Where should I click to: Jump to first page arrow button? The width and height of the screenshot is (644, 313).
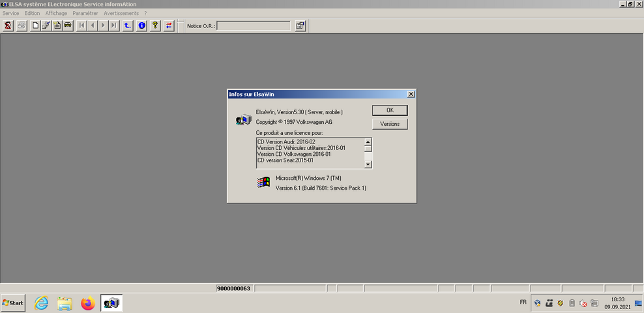(x=81, y=25)
